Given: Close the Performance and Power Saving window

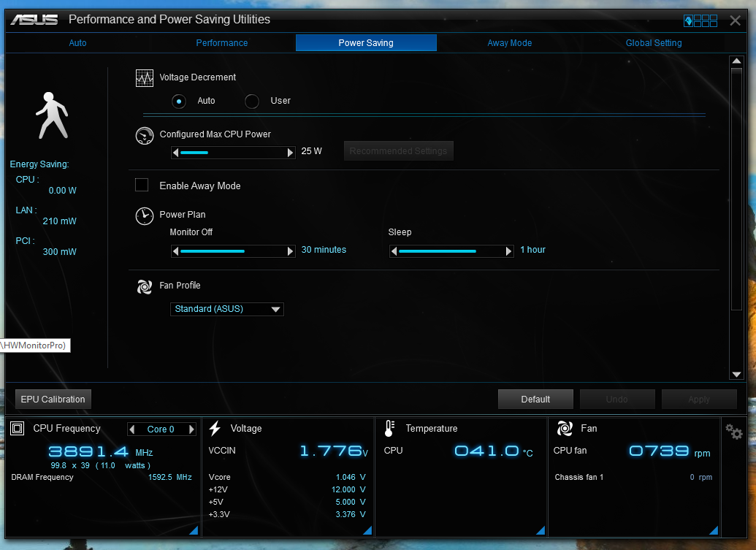Looking at the screenshot, I should [735, 20].
